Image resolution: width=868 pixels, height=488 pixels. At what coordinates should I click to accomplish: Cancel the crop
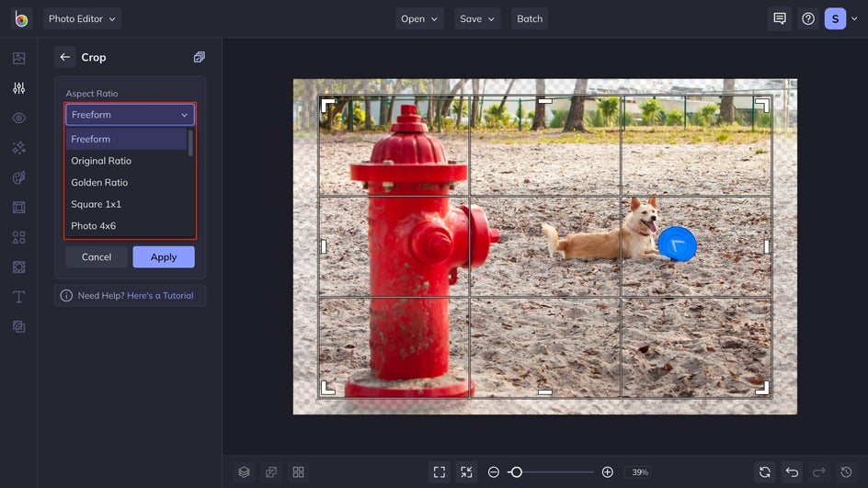coord(97,256)
